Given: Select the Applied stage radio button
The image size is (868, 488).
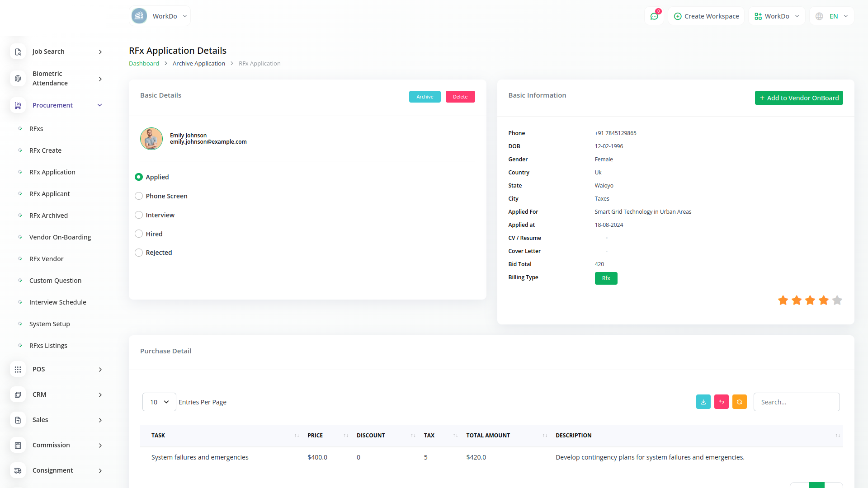Looking at the screenshot, I should point(139,177).
